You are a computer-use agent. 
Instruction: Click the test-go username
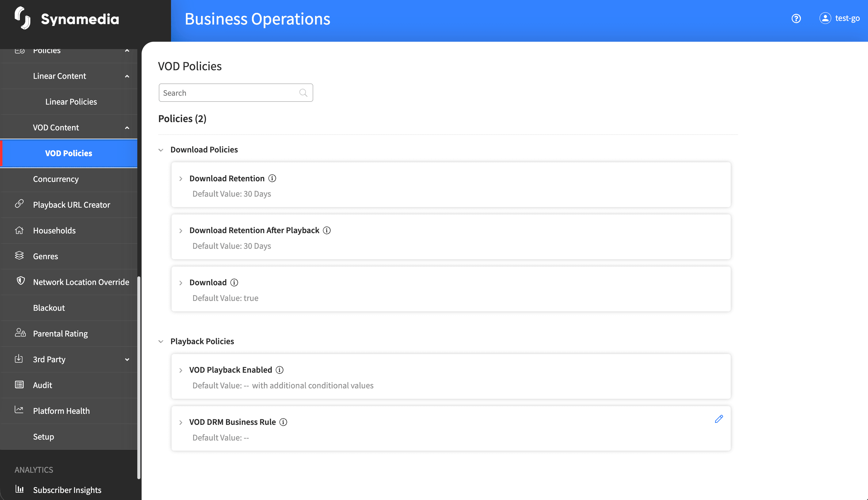pyautogui.click(x=847, y=18)
